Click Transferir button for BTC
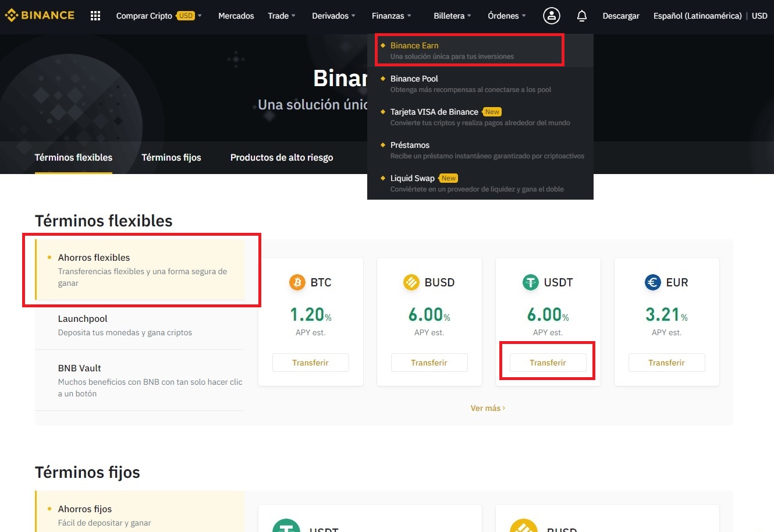Viewport: 774px width, 532px height. [311, 363]
